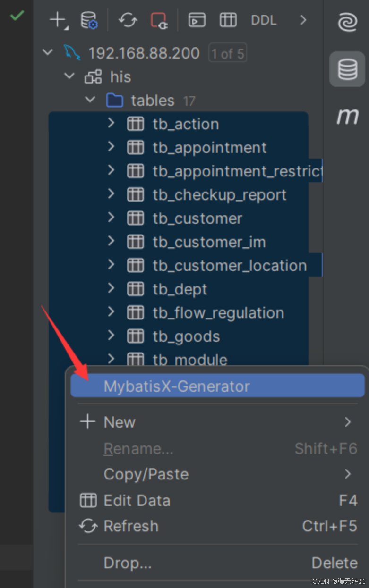
Task: Select the 192.168.88.200 data source
Action: pos(144,53)
